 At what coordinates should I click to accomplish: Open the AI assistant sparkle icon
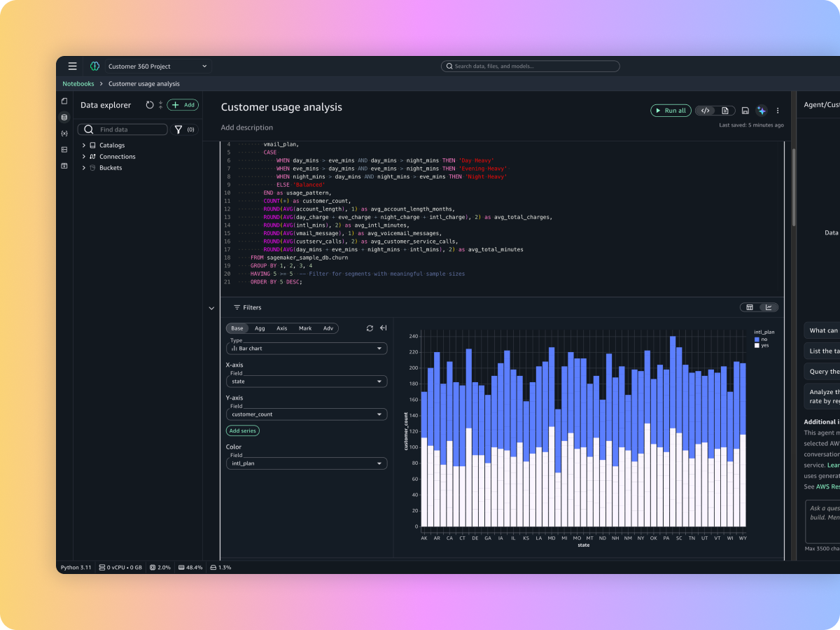pyautogui.click(x=762, y=111)
